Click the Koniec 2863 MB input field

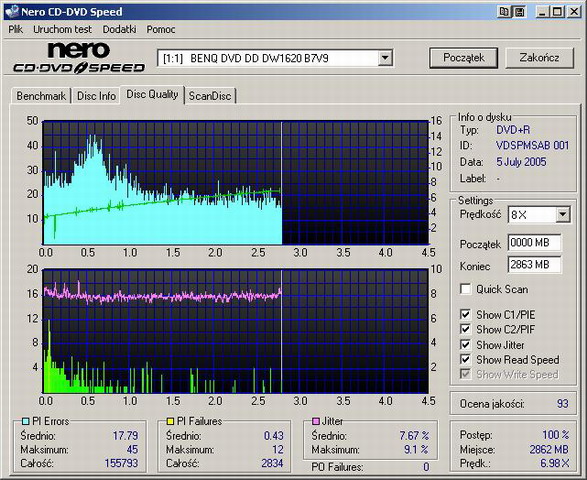click(535, 265)
